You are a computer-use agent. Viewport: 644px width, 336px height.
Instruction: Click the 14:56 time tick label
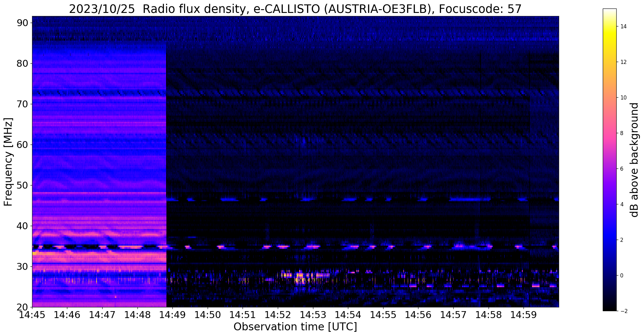click(418, 315)
